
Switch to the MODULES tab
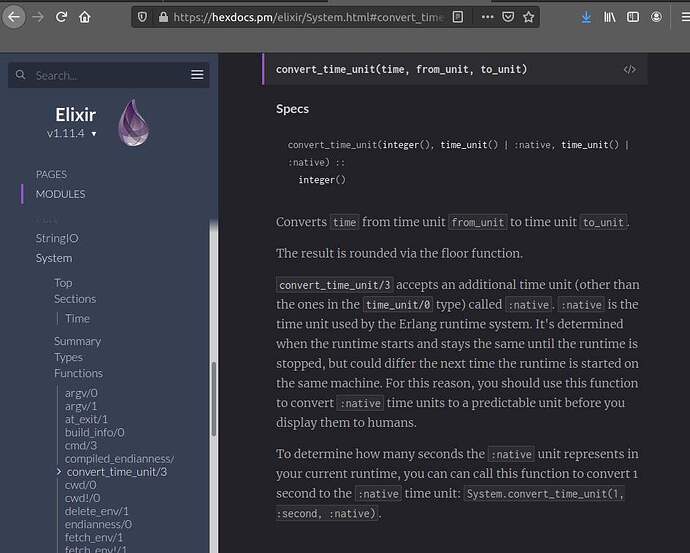coord(61,194)
